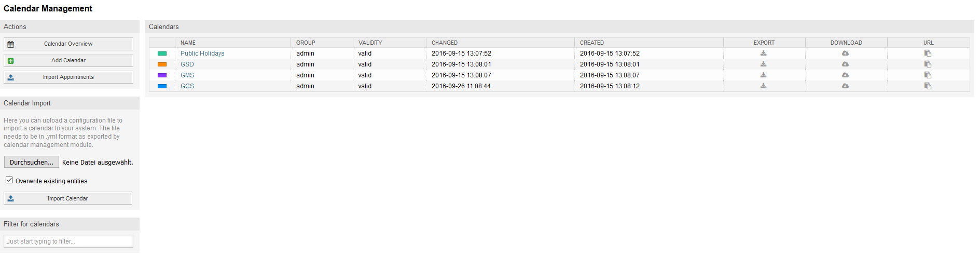The height and width of the screenshot is (256, 980).
Task: Copy the URL of GCS calendar
Action: pos(928,86)
